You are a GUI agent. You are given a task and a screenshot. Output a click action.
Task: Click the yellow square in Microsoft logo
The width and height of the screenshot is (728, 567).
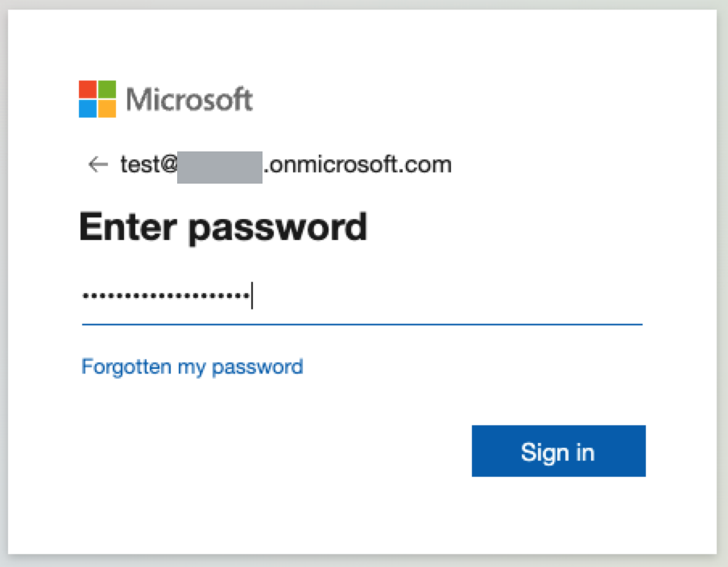click(x=107, y=109)
